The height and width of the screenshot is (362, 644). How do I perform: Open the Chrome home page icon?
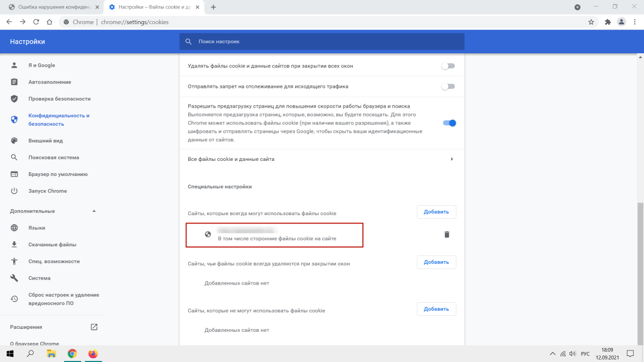49,22
